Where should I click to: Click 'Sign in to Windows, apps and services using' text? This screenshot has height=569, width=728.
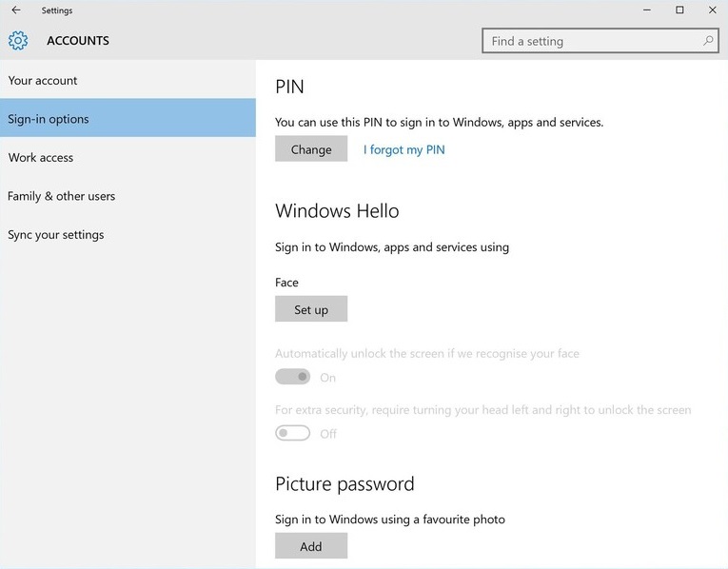(392, 247)
